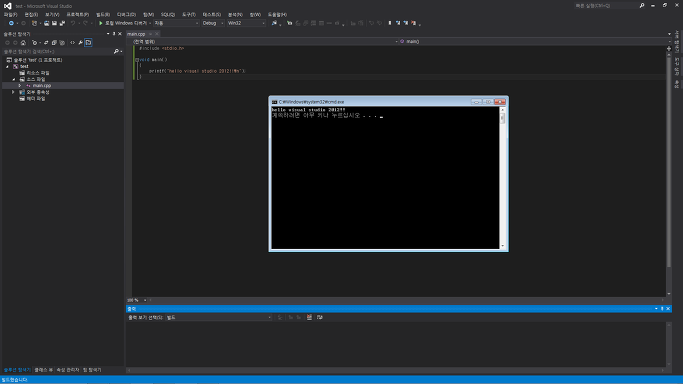The image size is (683, 384).
Task: Click the Quick Launch search box
Action: [605, 6]
